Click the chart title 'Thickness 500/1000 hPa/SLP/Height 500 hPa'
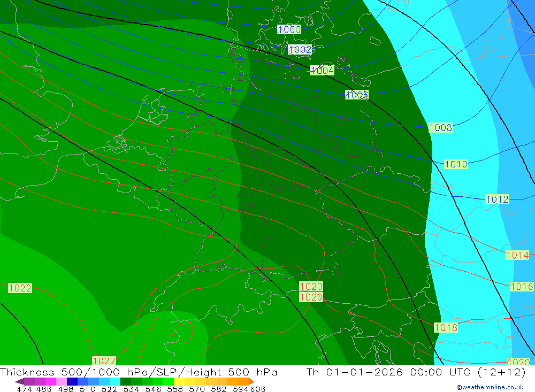 [x=139, y=372]
